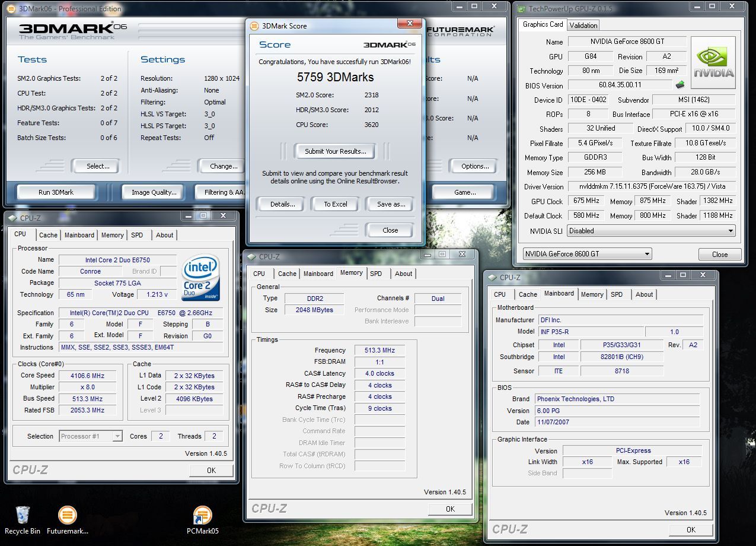
Task: Switch to the Validation tab in GPU-Z
Action: tap(583, 25)
